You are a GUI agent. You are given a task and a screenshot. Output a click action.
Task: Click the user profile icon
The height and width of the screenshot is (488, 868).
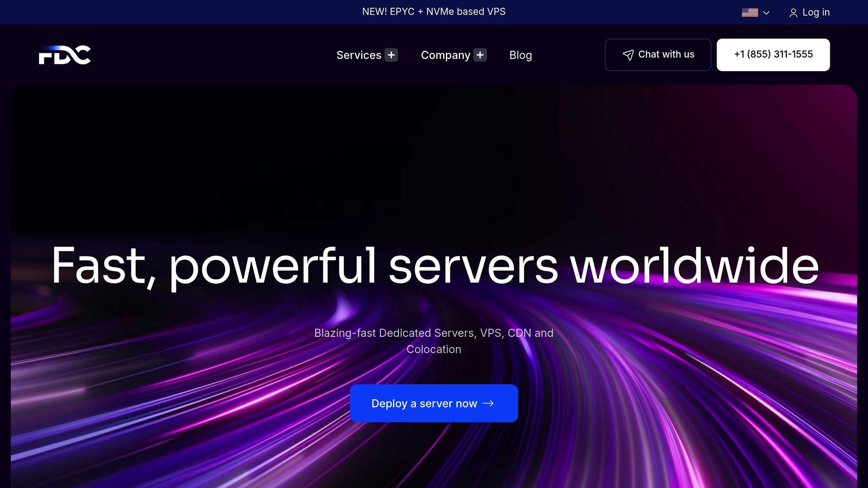(793, 13)
